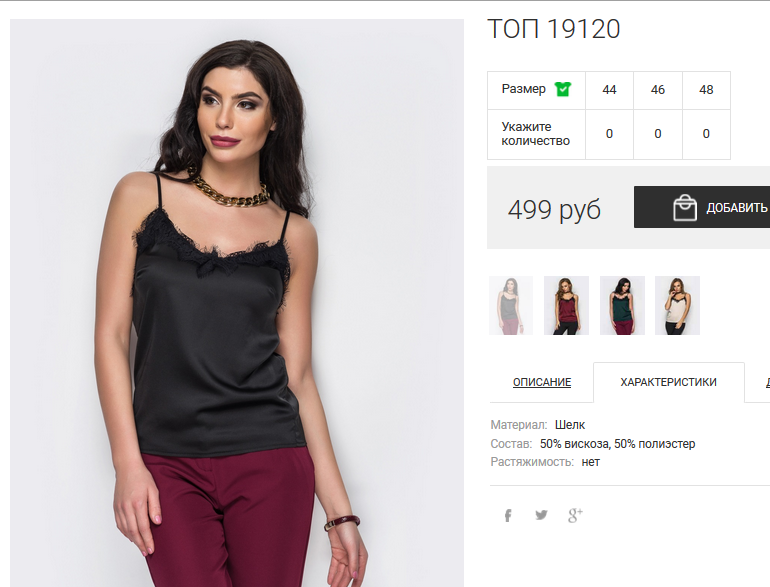Click the ДОБАВИТЬ button
770x587 pixels.
[702, 207]
